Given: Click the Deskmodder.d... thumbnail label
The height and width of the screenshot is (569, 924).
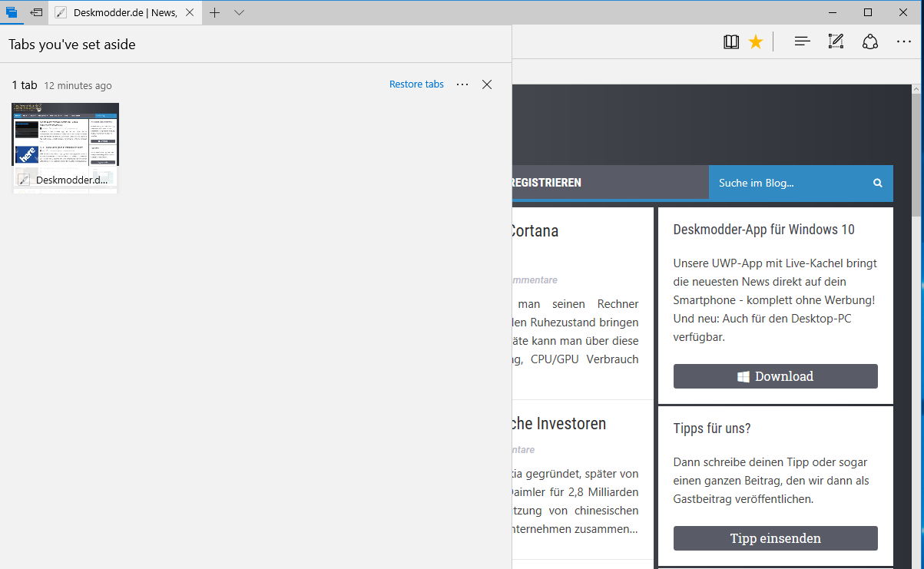Looking at the screenshot, I should click(x=72, y=180).
